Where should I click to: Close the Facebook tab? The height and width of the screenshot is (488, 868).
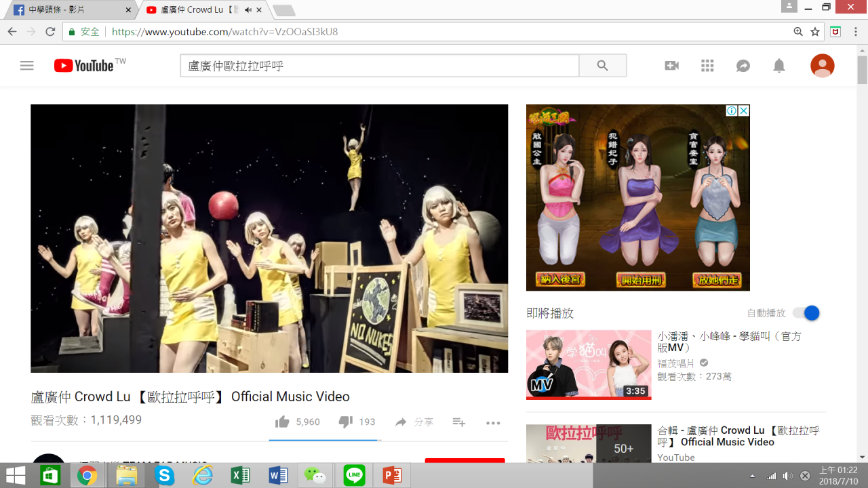pyautogui.click(x=129, y=10)
